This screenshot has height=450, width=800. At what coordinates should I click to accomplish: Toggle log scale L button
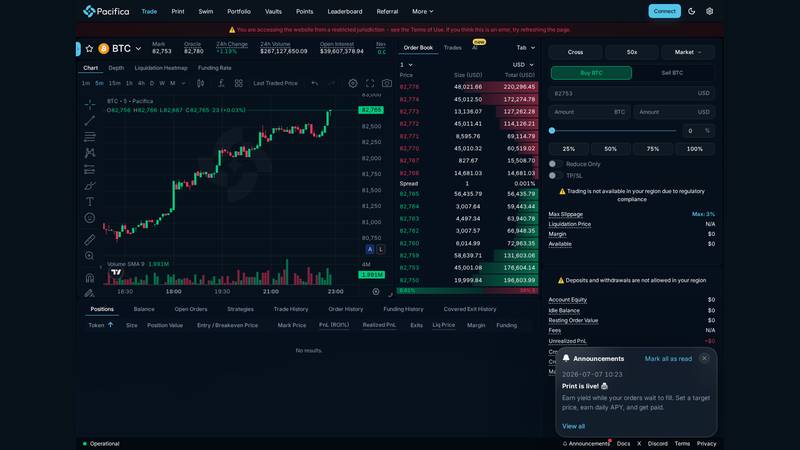click(x=381, y=249)
